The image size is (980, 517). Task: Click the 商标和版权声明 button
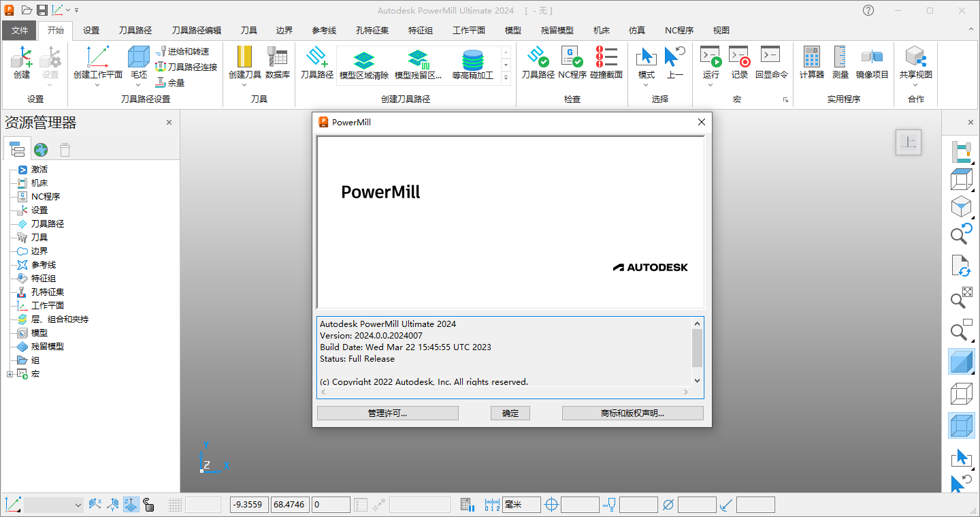tap(632, 413)
